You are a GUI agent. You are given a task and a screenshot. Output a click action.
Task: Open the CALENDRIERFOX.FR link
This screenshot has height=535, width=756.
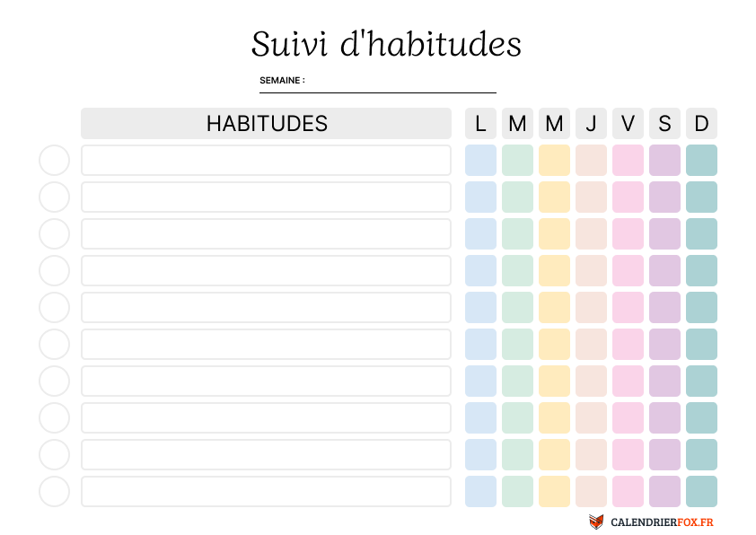point(662,522)
